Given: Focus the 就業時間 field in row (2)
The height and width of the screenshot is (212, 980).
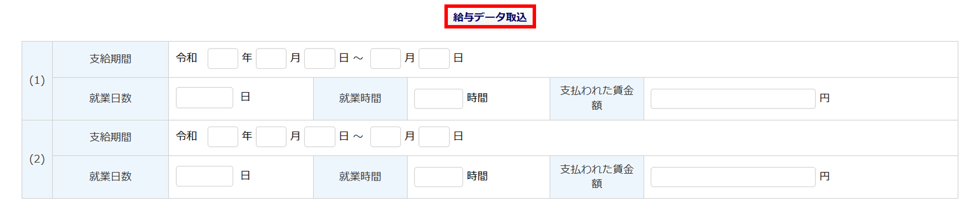Looking at the screenshot, I should pos(438,177).
